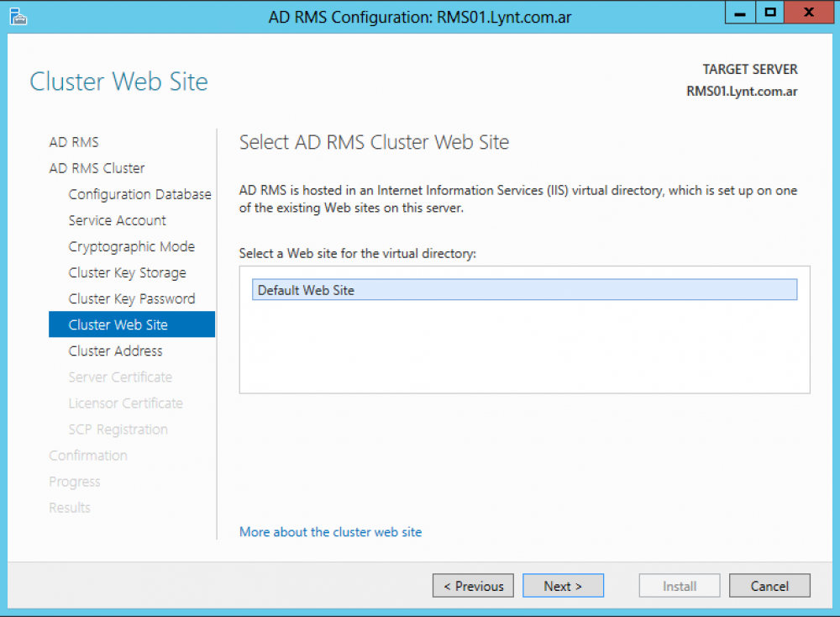This screenshot has width=840, height=617.
Task: Continue with the Next button
Action: click(x=563, y=586)
